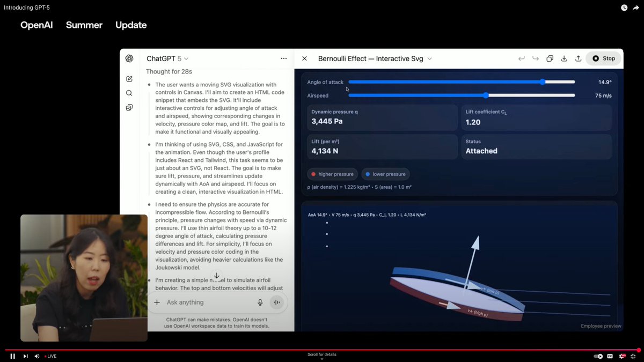The image size is (644, 362).
Task: Turn on closed captions CC
Action: click(x=610, y=356)
